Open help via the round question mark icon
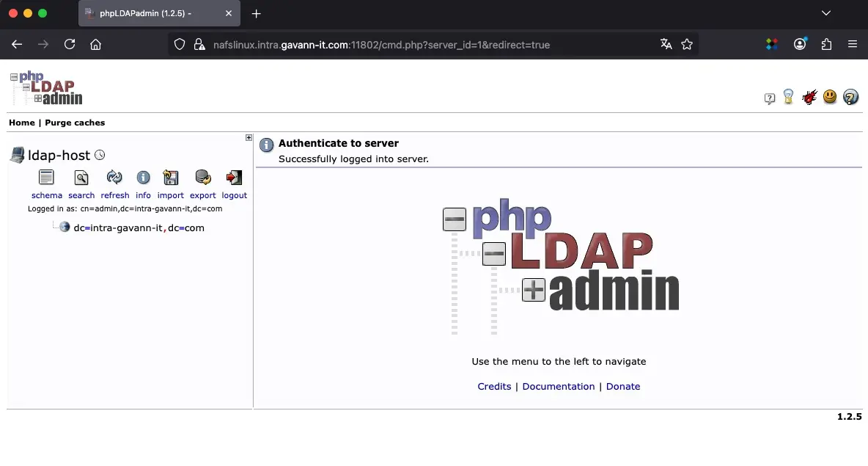This screenshot has height=466, width=868. coord(850,96)
